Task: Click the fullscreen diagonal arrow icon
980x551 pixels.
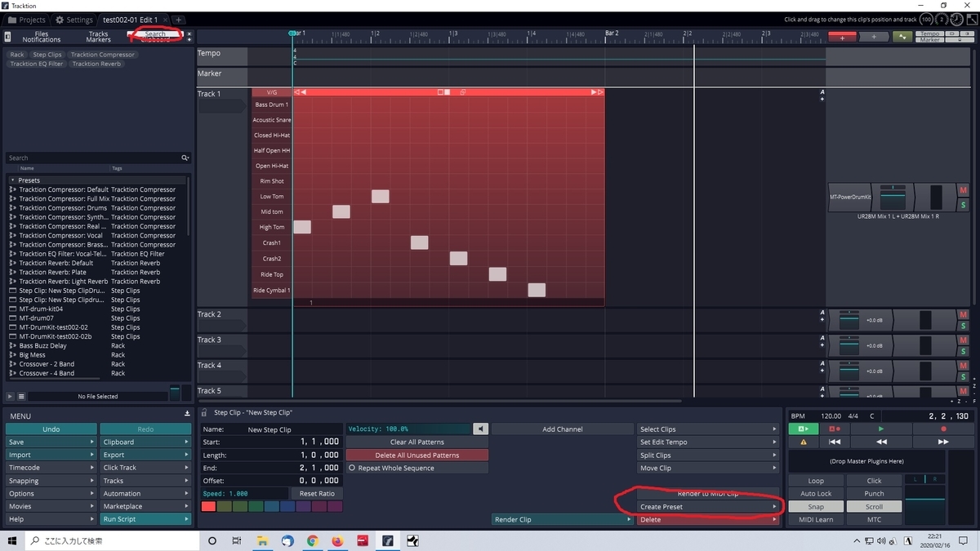Action: pyautogui.click(x=970, y=19)
